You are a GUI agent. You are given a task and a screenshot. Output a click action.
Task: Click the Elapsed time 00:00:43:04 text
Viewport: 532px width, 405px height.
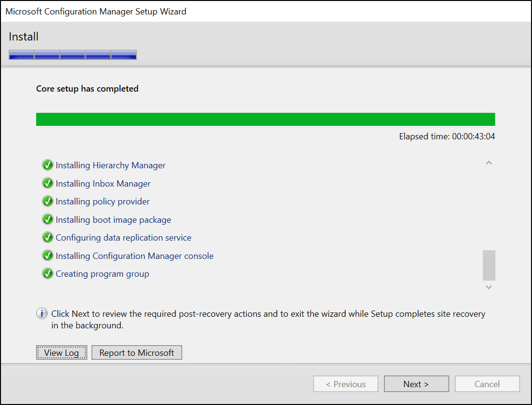(447, 136)
